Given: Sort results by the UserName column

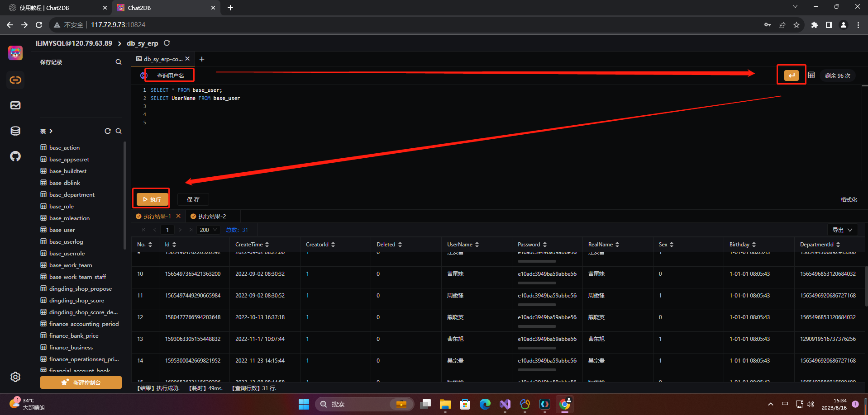Looking at the screenshot, I should click(x=477, y=245).
